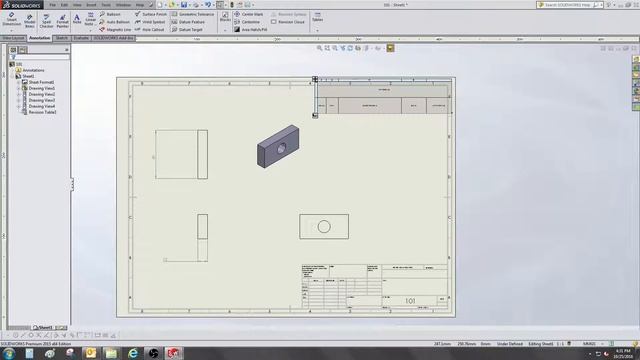Screen dimensions: 640x360
Task: Switch to FeatureManager design tree tab
Action: tap(13, 50)
